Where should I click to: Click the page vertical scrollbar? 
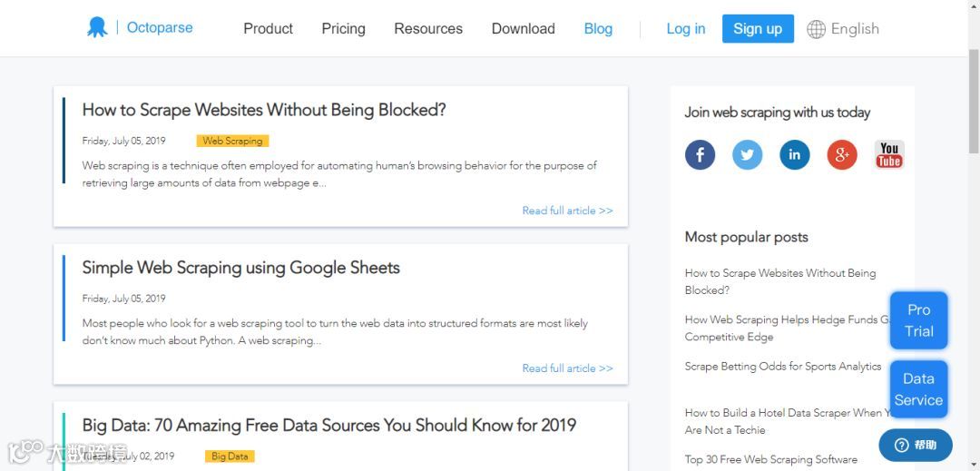coord(974,100)
